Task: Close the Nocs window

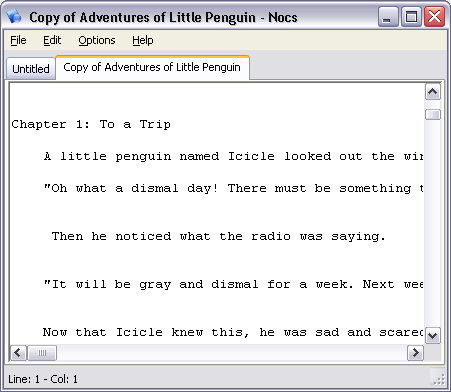Action: point(434,17)
